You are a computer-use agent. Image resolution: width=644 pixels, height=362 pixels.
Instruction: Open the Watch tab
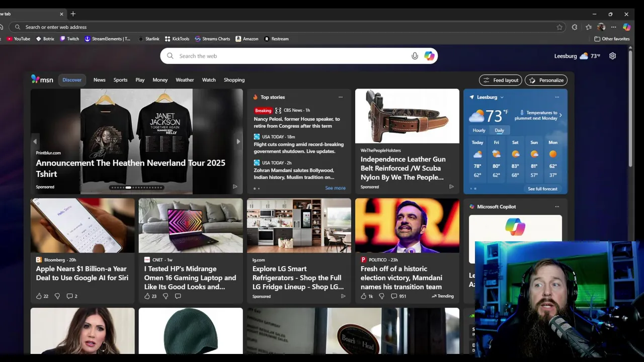[209, 80]
